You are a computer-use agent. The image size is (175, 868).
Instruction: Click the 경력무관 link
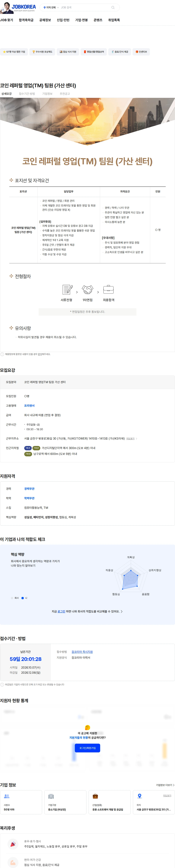click(x=29, y=489)
